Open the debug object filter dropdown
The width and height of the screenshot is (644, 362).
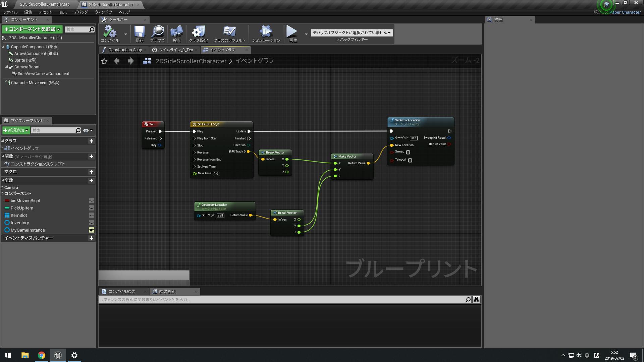(x=352, y=33)
